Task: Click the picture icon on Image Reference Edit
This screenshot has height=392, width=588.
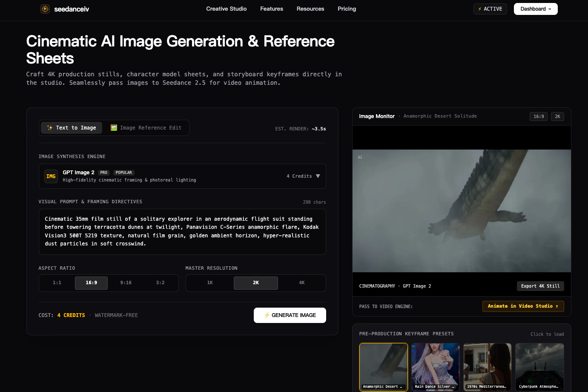Action: pos(114,128)
